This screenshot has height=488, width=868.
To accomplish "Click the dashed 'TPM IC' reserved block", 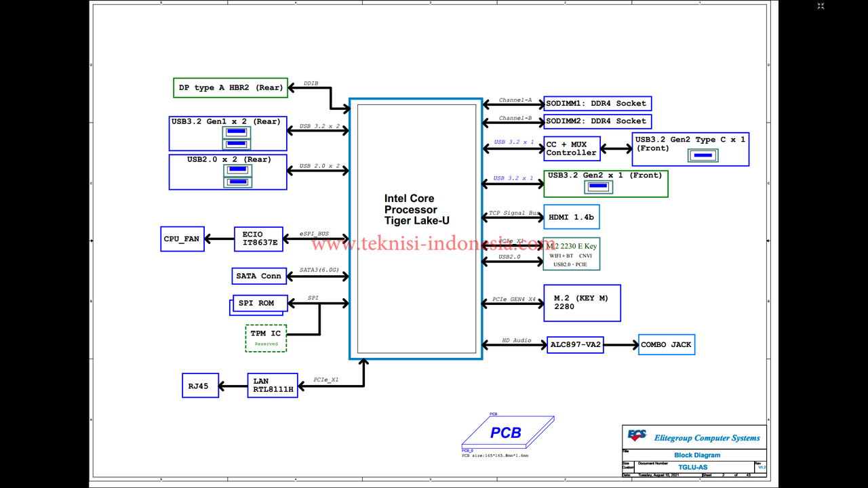I will (266, 338).
